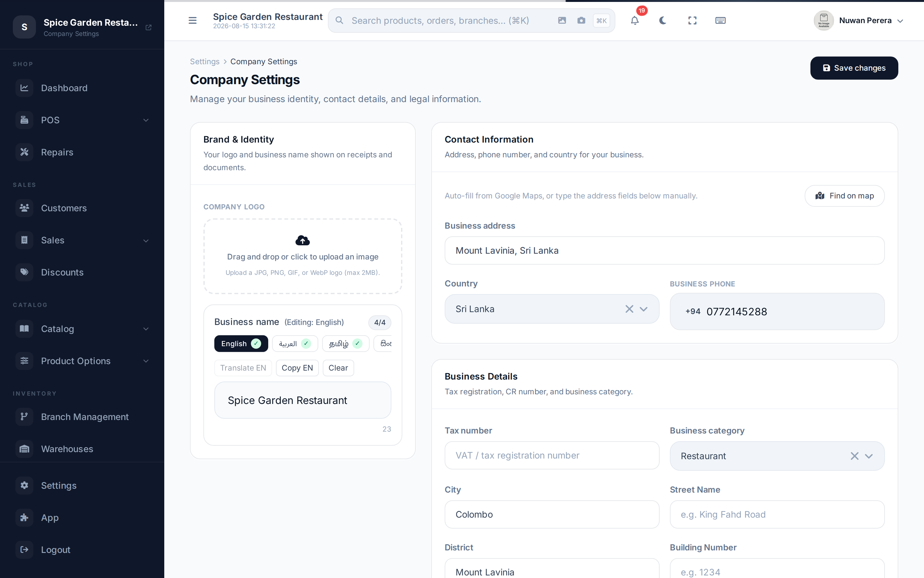The image size is (924, 578).
Task: Click the company logo upload dropzone
Action: 303,256
